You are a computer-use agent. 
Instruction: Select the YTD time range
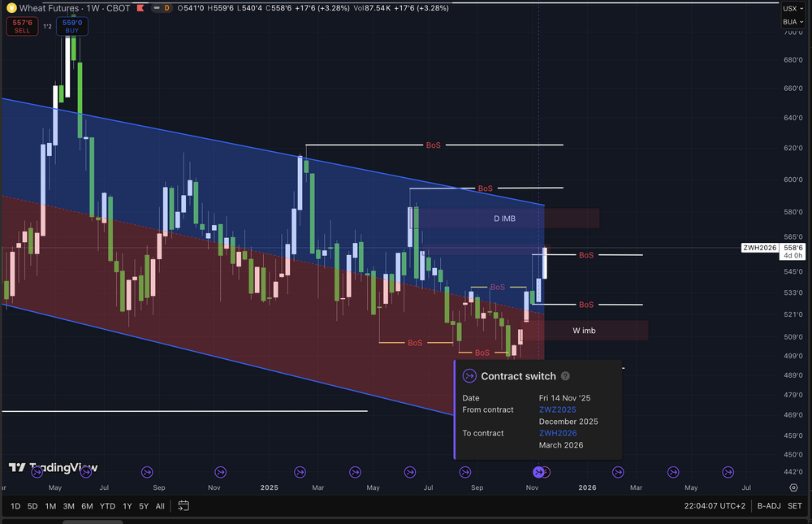click(107, 506)
